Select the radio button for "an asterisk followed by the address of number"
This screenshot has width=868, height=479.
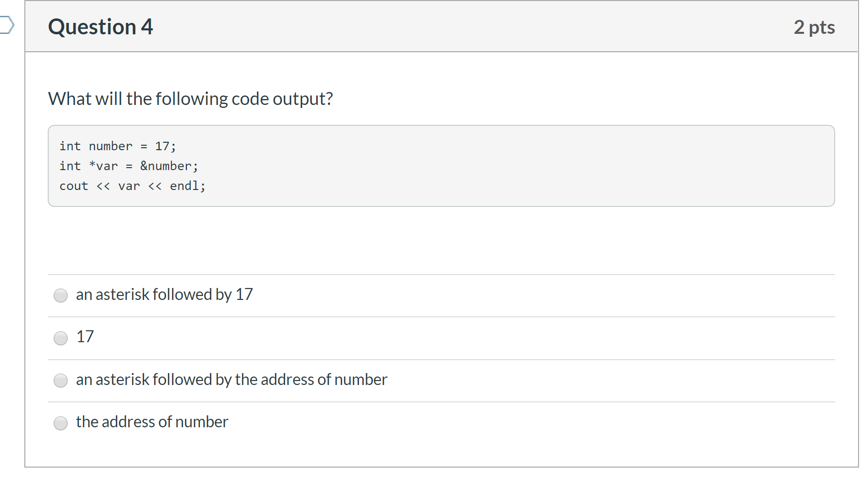(x=60, y=381)
